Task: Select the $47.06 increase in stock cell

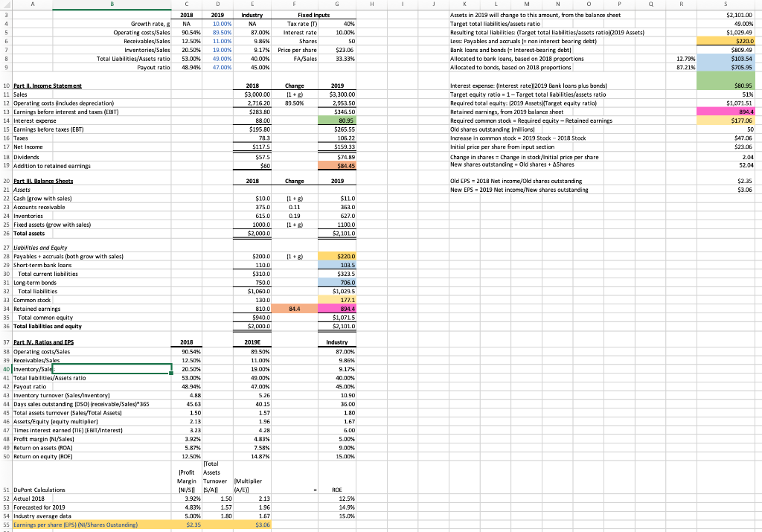Action: 725,138
